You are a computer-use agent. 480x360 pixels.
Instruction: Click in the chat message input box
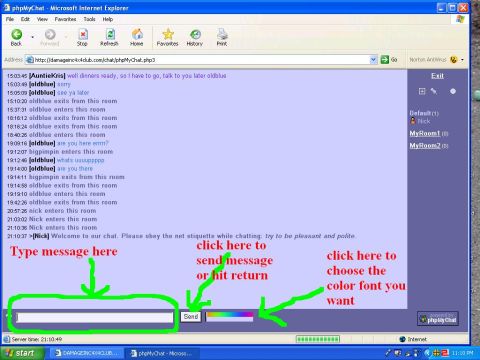coord(95,317)
